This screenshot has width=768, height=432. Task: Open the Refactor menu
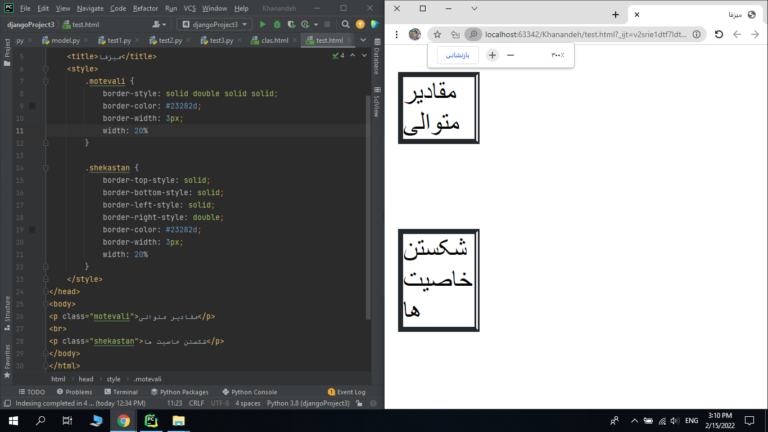[145, 8]
